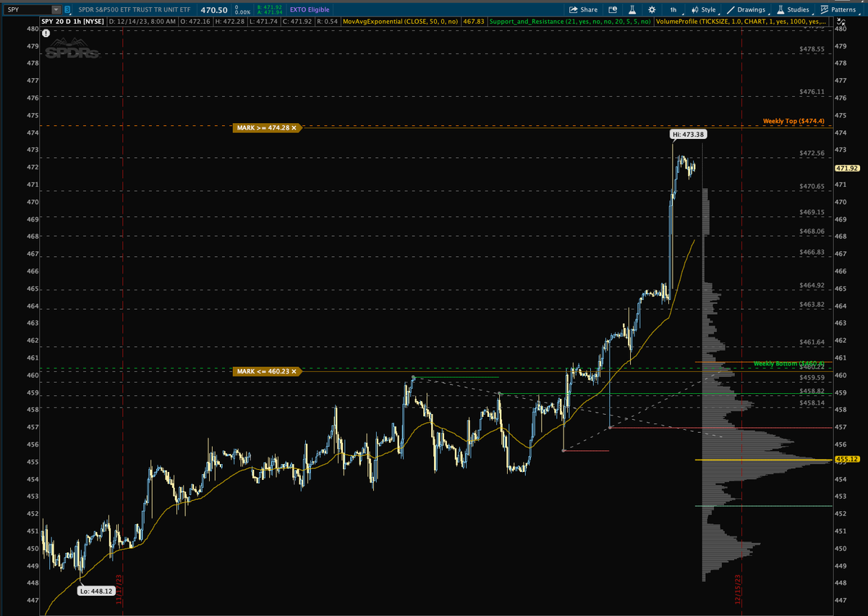
Task: Click the $461.64 level label
Action: (812, 342)
